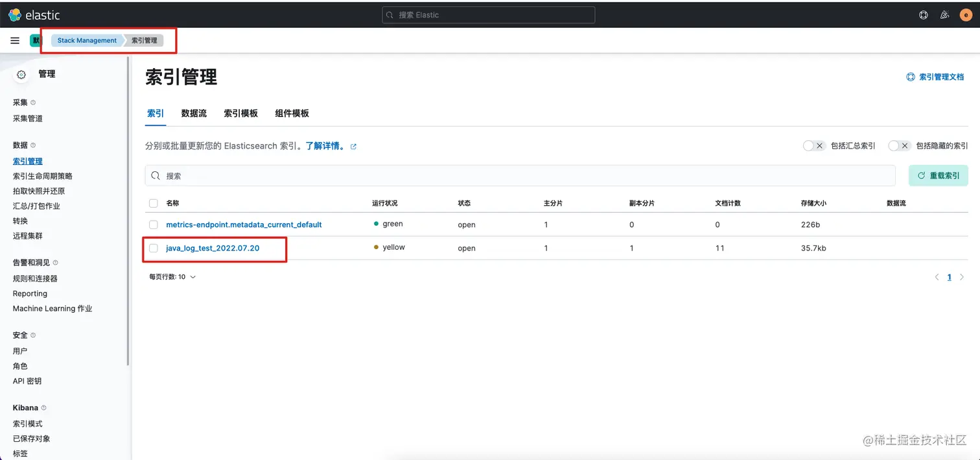The height and width of the screenshot is (460, 980).
Task: Check the java_log_test_2022.07.20 row checkbox
Action: coord(154,248)
